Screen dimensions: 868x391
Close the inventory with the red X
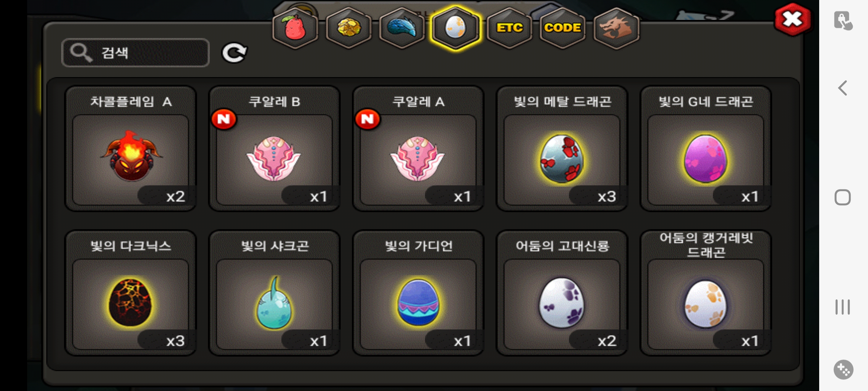coord(792,20)
